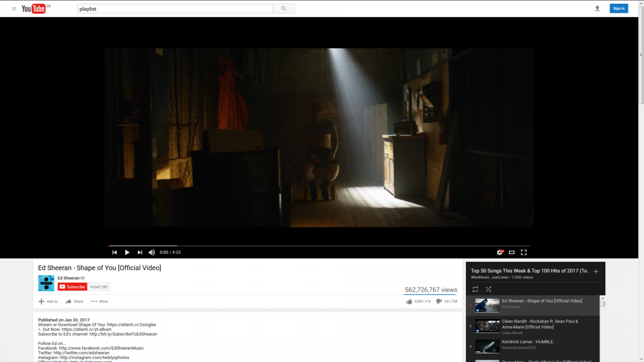The width and height of the screenshot is (644, 362).
Task: Click the 562,726,767 views count
Action: tap(431, 290)
